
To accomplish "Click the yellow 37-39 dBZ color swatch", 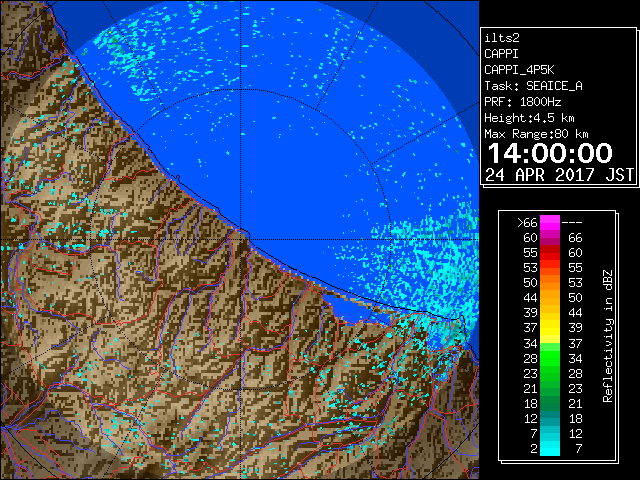I will [550, 328].
